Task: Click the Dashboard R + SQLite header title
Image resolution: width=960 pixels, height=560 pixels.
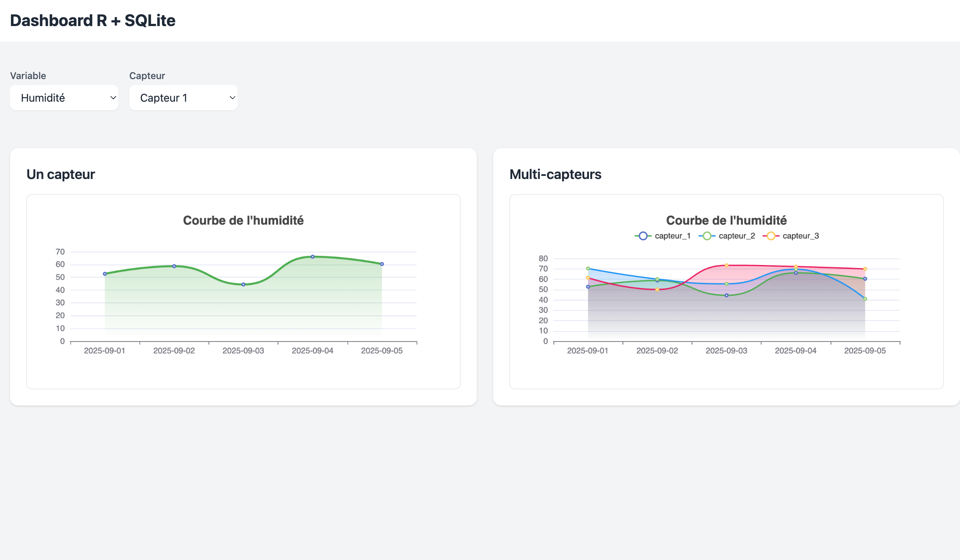Action: 93,20
